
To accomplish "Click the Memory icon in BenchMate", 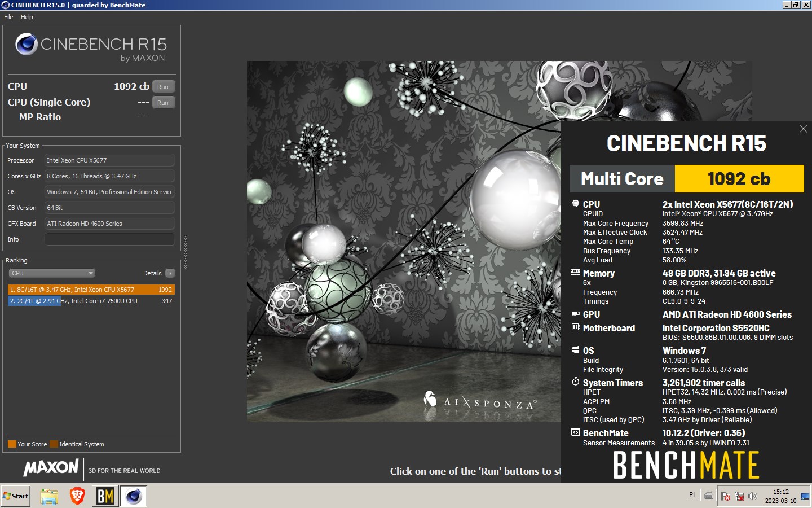I will tap(575, 273).
